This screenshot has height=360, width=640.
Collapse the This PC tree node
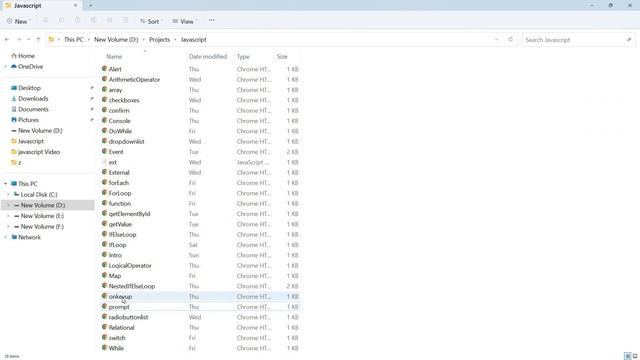(x=6, y=184)
